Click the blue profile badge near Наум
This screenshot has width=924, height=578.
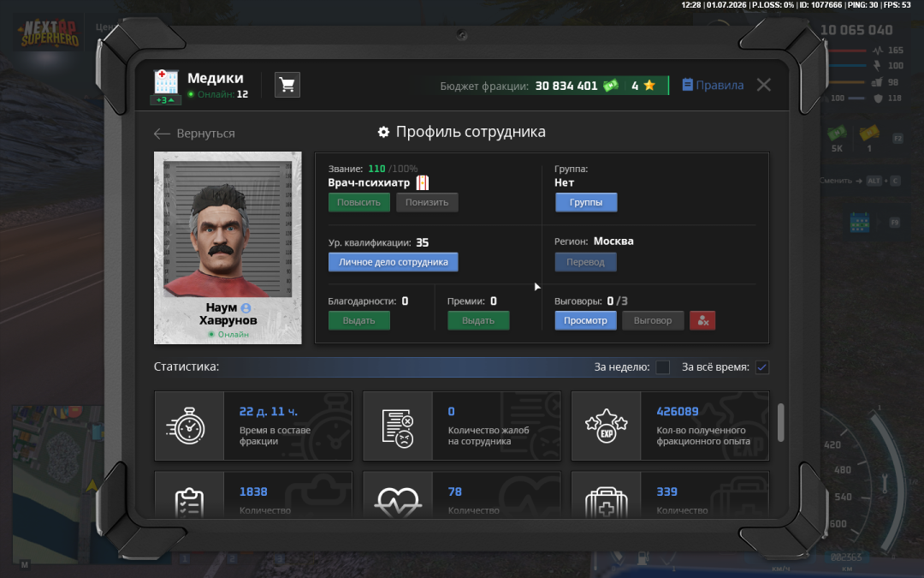pos(246,308)
